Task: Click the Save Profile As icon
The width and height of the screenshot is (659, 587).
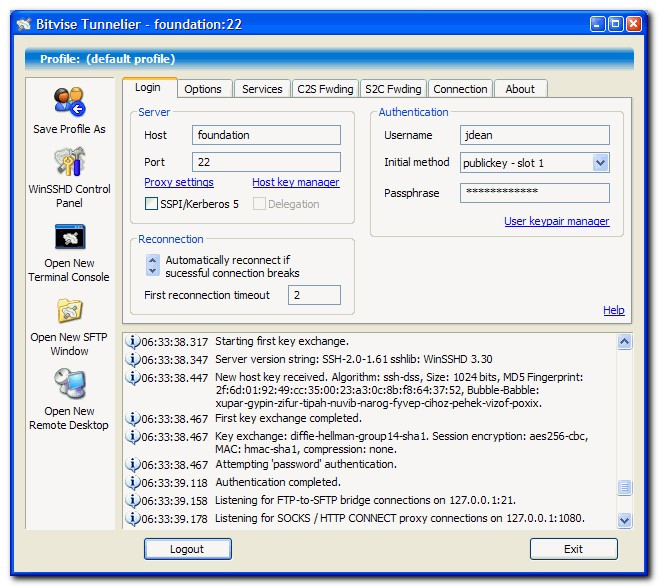Action: click(x=69, y=101)
